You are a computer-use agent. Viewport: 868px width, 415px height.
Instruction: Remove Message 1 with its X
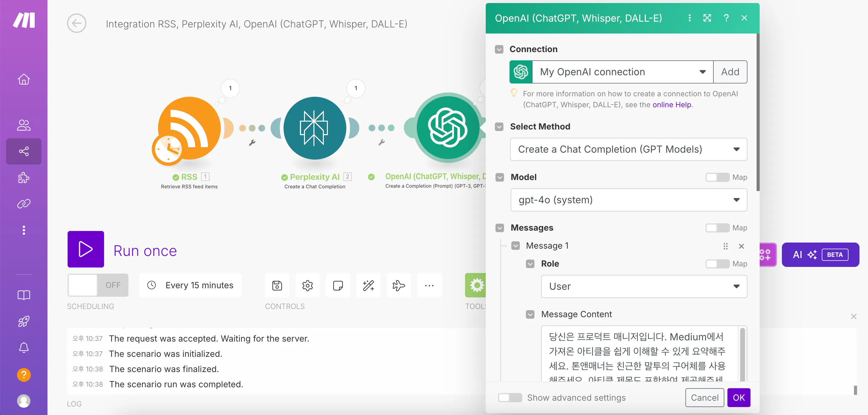click(741, 246)
